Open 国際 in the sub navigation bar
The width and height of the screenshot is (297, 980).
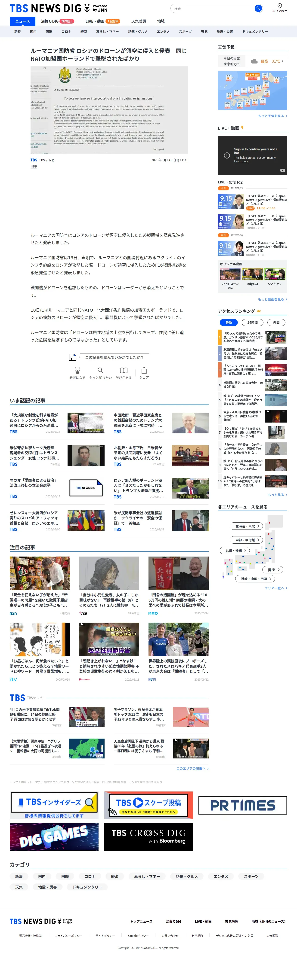click(49, 32)
